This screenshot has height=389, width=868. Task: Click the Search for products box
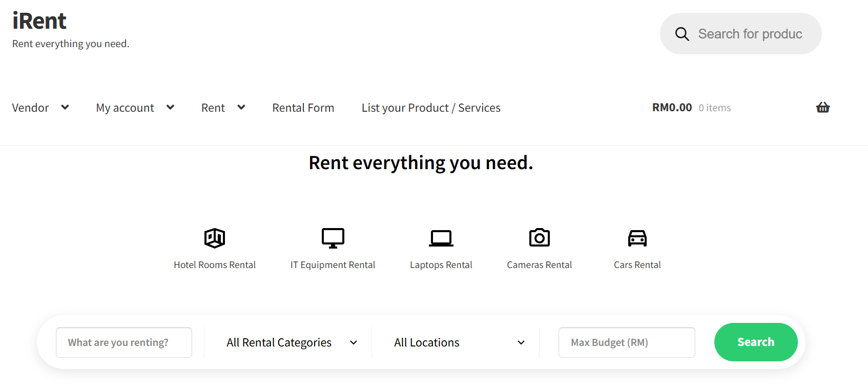(x=750, y=34)
